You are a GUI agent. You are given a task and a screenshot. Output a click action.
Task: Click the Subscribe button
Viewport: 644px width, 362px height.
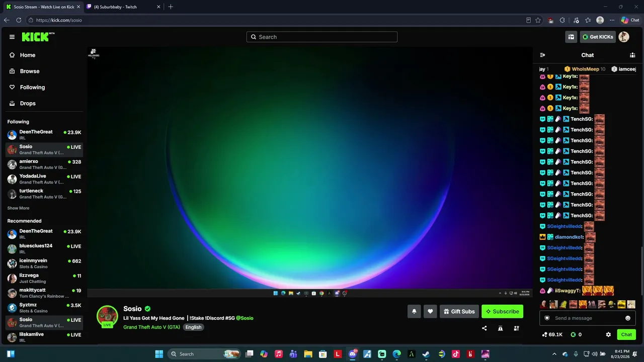pos(502,311)
